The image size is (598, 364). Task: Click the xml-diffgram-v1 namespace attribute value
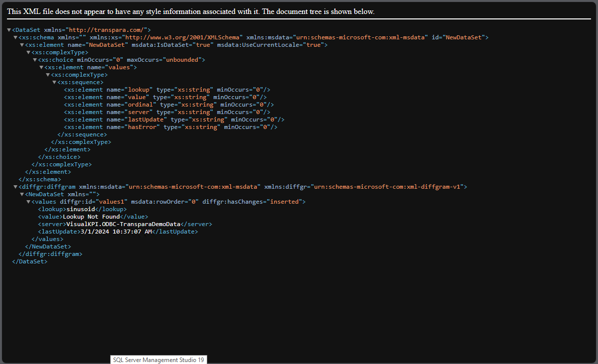pyautogui.click(x=387, y=187)
